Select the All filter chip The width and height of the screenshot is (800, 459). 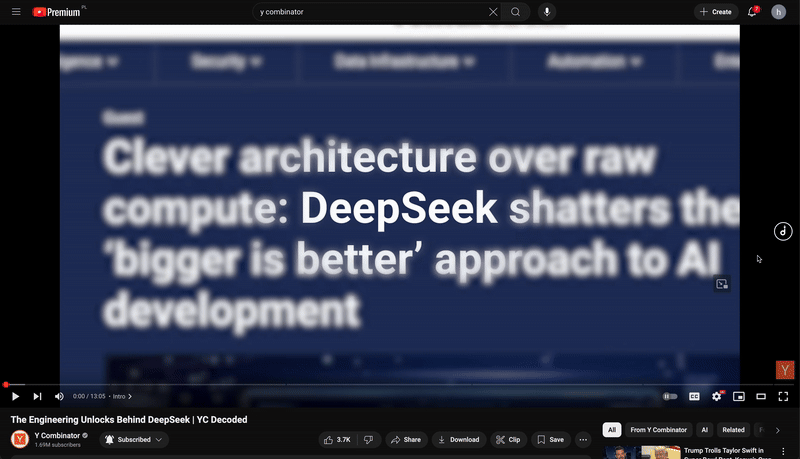click(612, 430)
